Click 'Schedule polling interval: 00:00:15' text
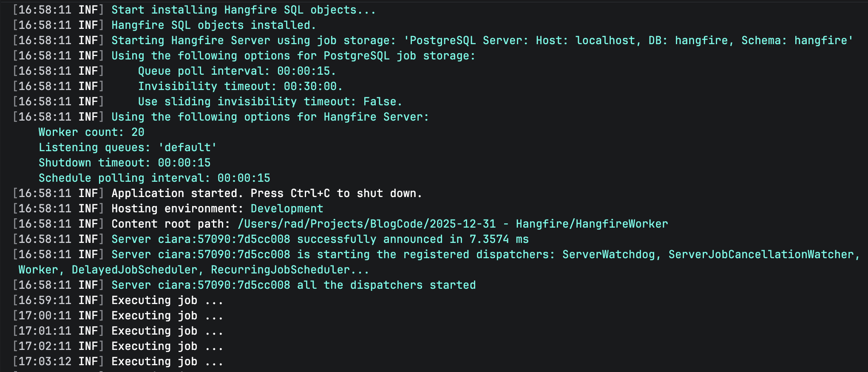Viewport: 868px width, 372px height. 154,178
